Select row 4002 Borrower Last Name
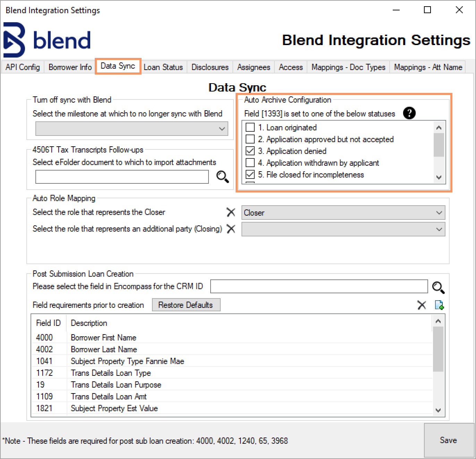The image size is (476, 459). pos(232,349)
